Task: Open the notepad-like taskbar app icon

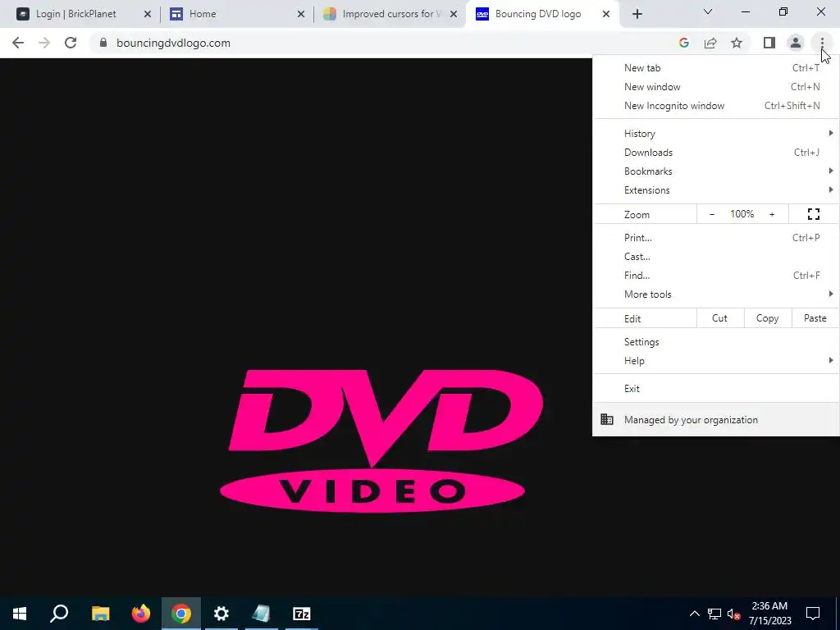Action: click(x=262, y=614)
